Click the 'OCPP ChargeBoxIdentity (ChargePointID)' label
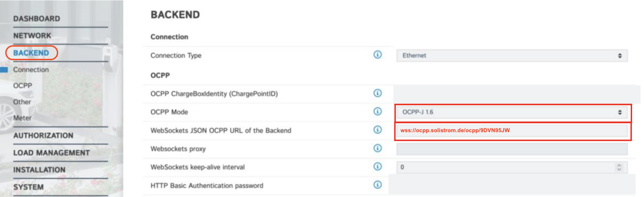The width and height of the screenshot is (644, 197). [214, 94]
